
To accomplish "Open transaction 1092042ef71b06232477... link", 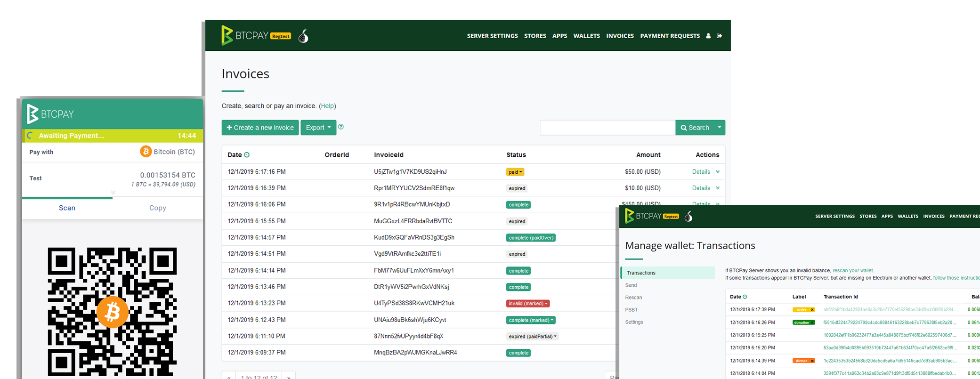I will (x=890, y=335).
